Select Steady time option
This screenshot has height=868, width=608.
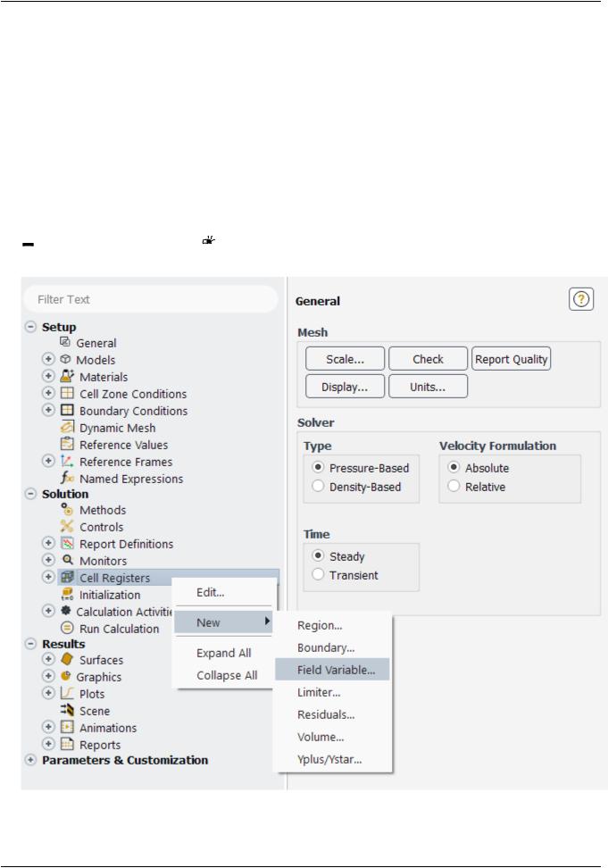(x=318, y=555)
